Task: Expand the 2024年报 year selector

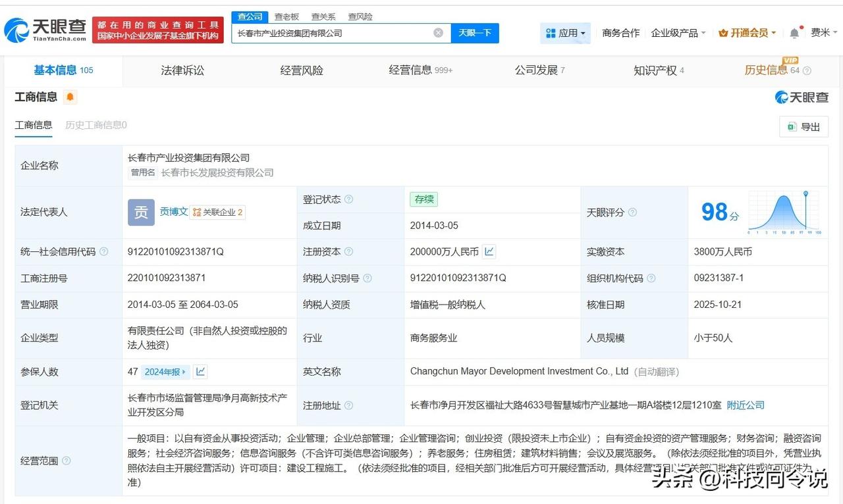Action: point(165,372)
